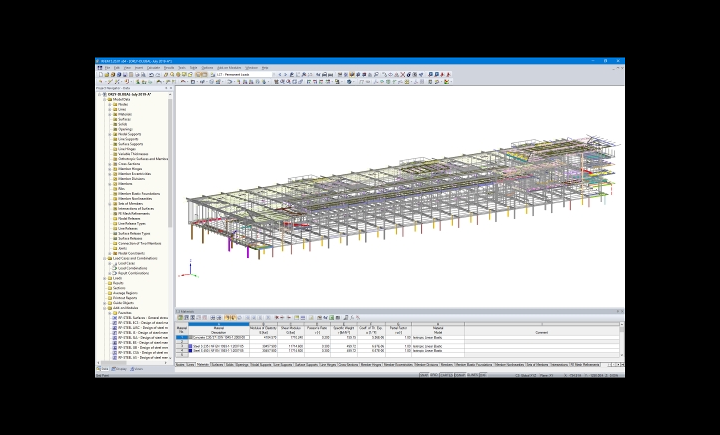Screen dimensions: 720x435
Task: Click the Open file folder icon
Action: [x=107, y=74]
